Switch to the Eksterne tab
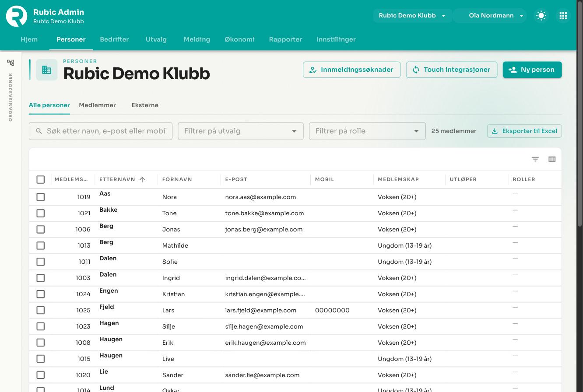 [x=145, y=105]
